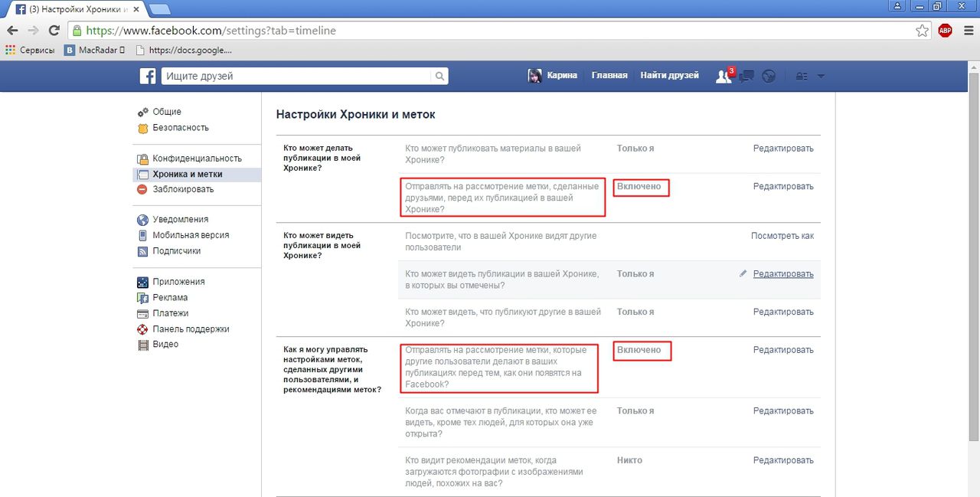Open Платежи settings section
The image size is (980, 497).
170,313
